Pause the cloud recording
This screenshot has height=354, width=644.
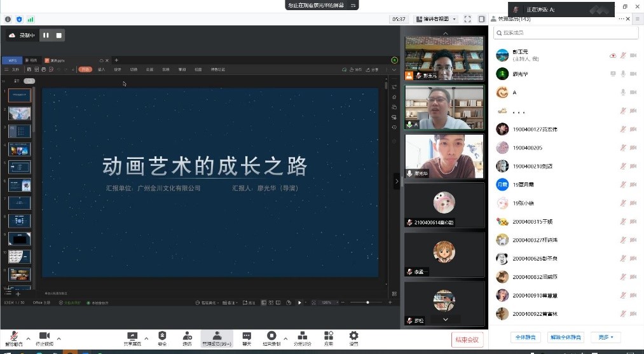pyautogui.click(x=46, y=36)
